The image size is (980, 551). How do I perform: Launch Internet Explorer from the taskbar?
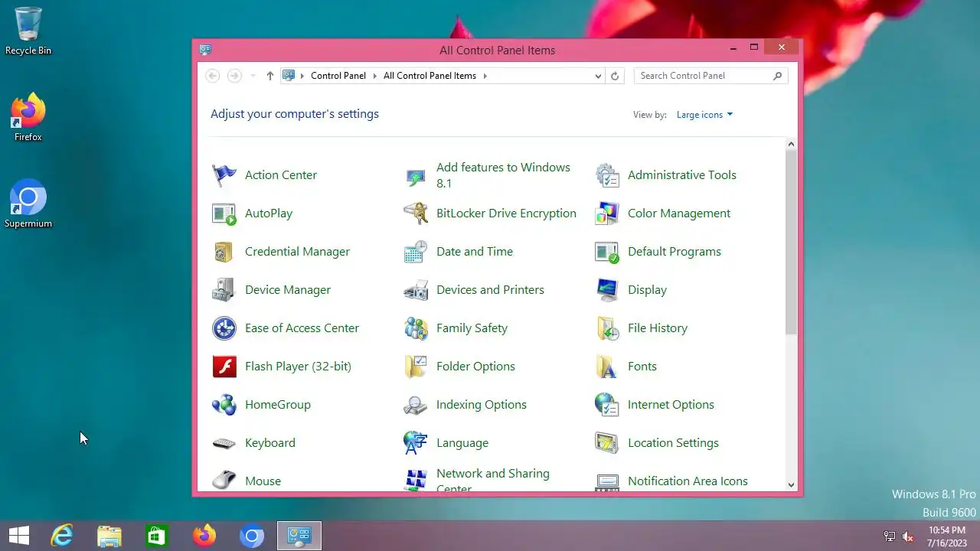(x=61, y=536)
